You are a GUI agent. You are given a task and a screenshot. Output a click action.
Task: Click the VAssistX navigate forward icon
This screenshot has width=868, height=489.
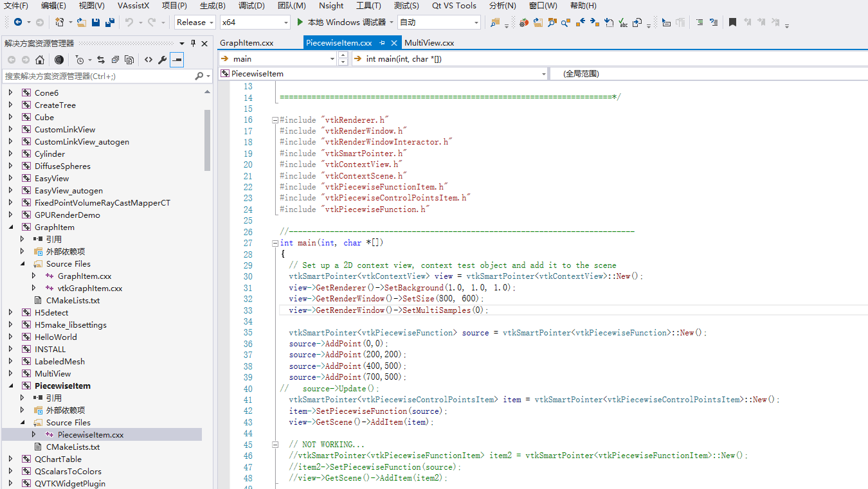[594, 22]
